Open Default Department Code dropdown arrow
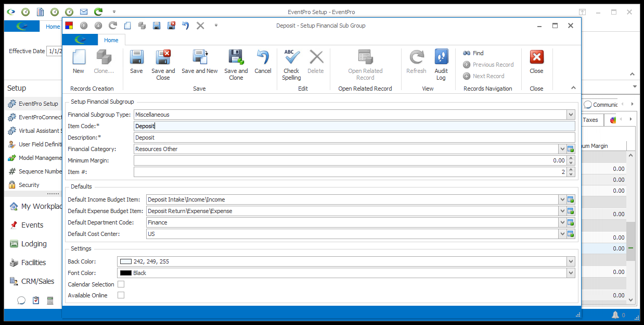 562,222
